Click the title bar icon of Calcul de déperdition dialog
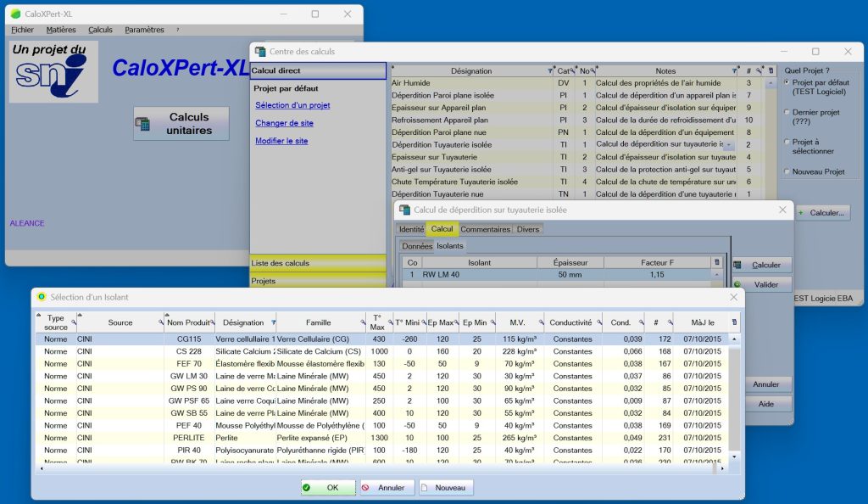 (x=404, y=210)
